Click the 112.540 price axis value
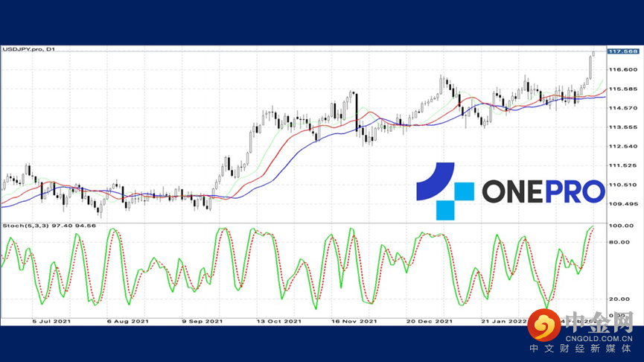This screenshot has height=362, width=644. pyautogui.click(x=623, y=146)
